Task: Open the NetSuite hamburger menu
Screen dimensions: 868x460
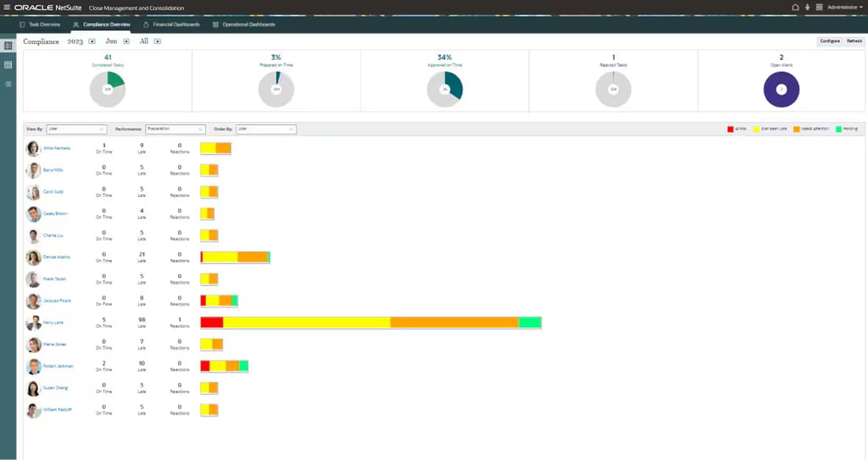Action: 7,7
